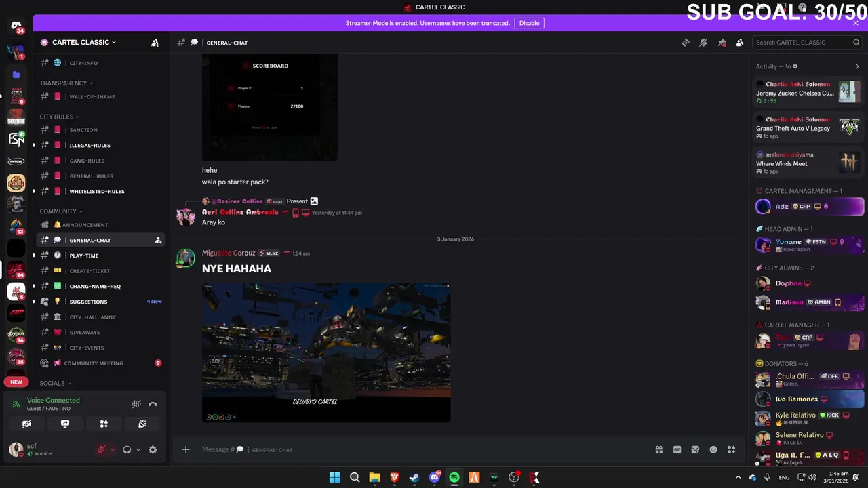This screenshot has width=868, height=488.
Task: Select member Adz in Cartel Management
Action: coord(809,206)
